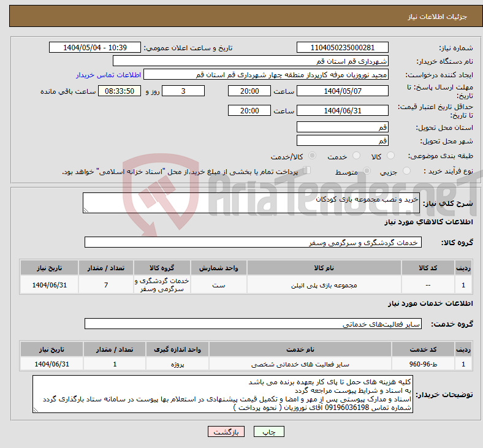This screenshot has width=483, height=448.
Task: Click the price validity time 20:00 field
Action: [249, 110]
